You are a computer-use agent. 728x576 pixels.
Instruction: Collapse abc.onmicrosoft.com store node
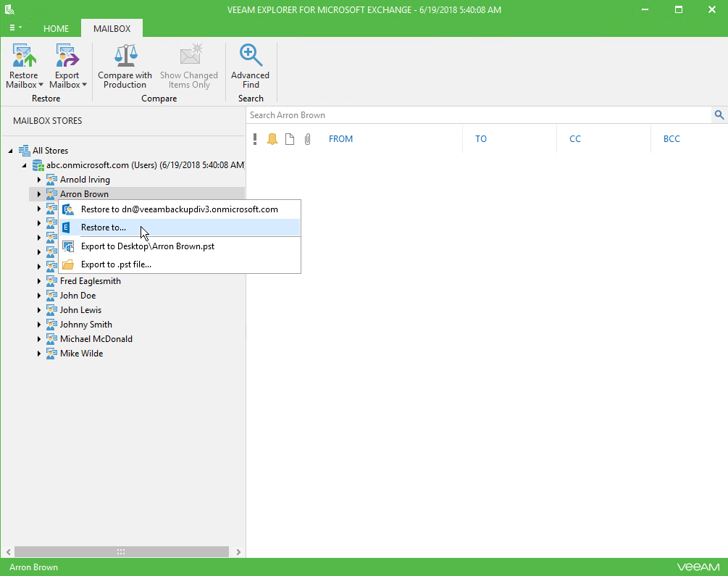tap(24, 165)
